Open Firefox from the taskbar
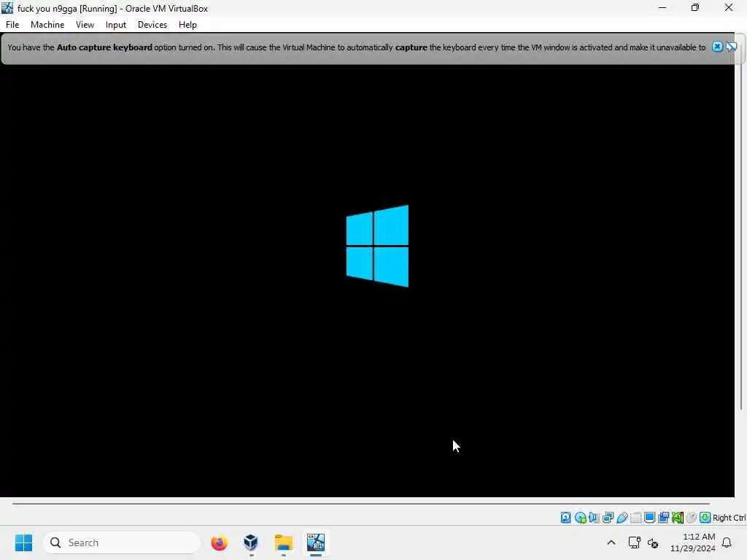Image resolution: width=747 pixels, height=560 pixels. [219, 542]
